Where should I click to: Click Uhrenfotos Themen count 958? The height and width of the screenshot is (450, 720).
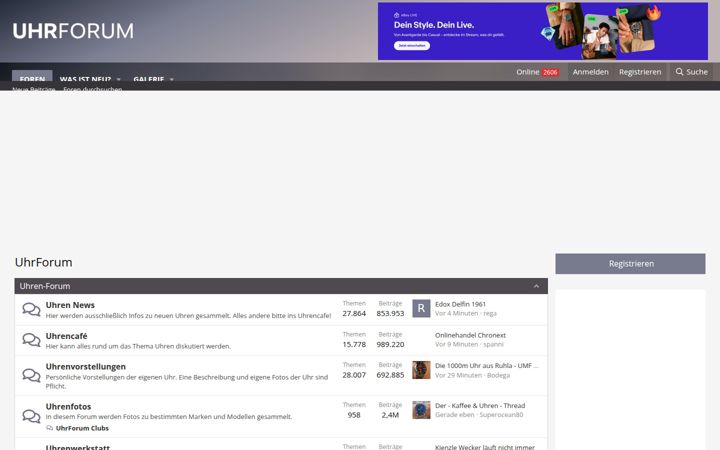click(x=354, y=415)
